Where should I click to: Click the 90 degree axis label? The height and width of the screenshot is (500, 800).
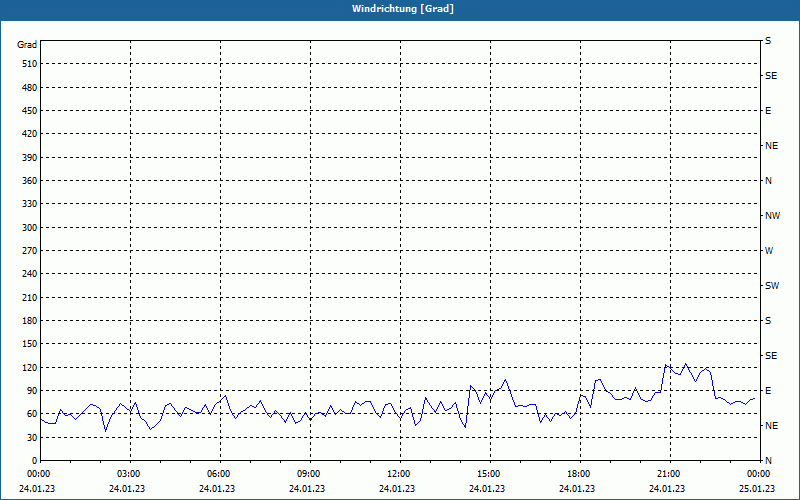(32, 391)
